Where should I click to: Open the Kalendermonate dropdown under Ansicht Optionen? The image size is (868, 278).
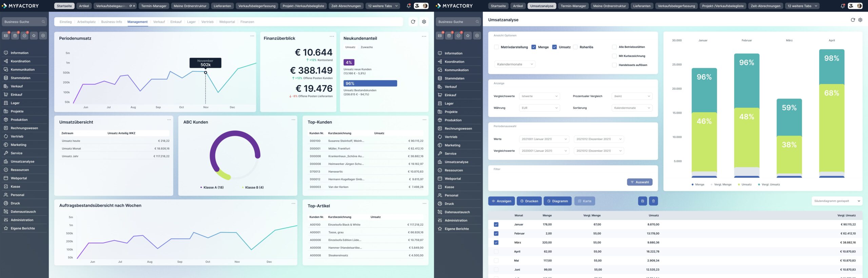[x=515, y=64]
